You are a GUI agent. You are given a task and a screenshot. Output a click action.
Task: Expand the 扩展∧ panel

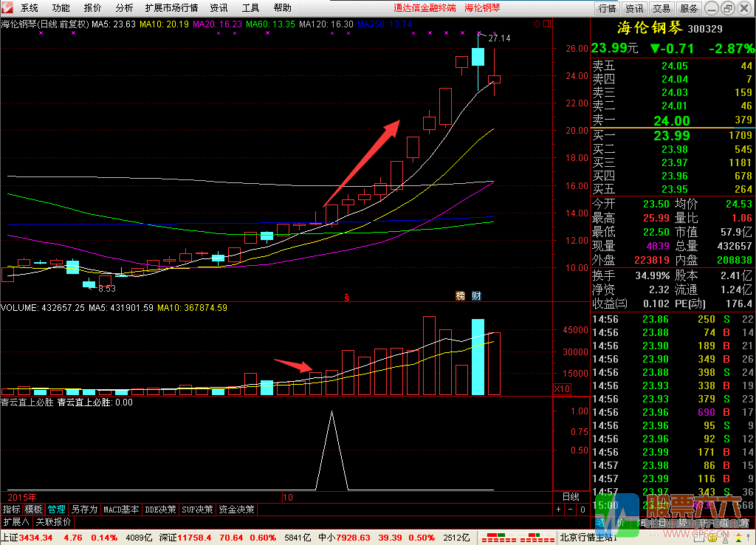[16, 521]
